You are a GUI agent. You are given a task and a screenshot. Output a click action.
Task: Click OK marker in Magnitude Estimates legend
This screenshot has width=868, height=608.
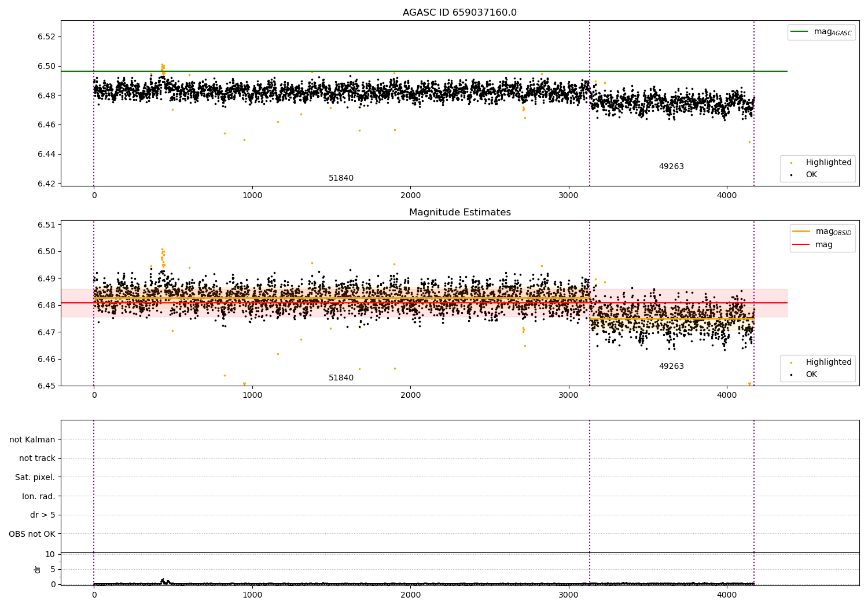coord(791,375)
